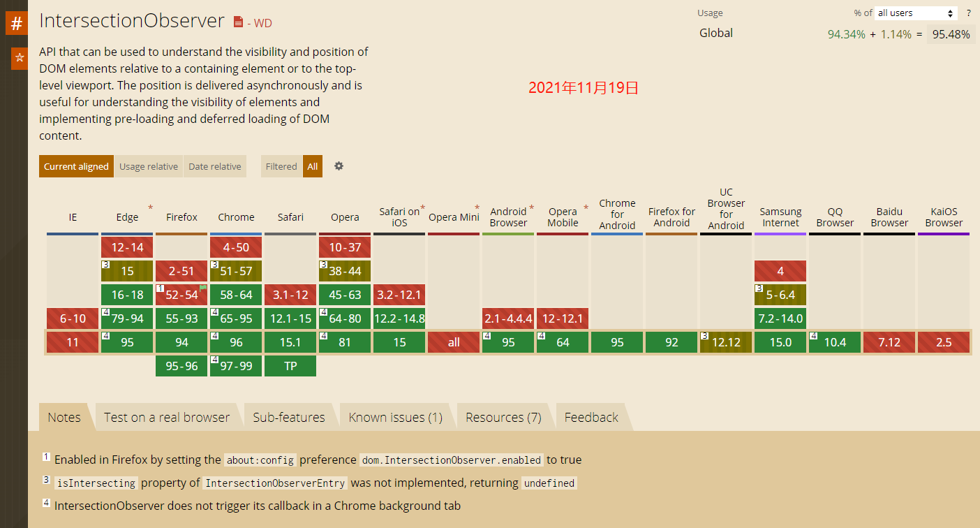Expand Chrome 4-50 version cell
Viewport: 980px width, 528px height.
236,247
